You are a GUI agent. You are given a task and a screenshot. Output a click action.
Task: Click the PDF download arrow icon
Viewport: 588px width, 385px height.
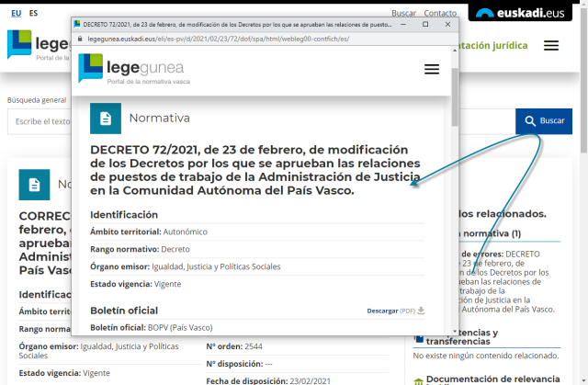tap(421, 311)
